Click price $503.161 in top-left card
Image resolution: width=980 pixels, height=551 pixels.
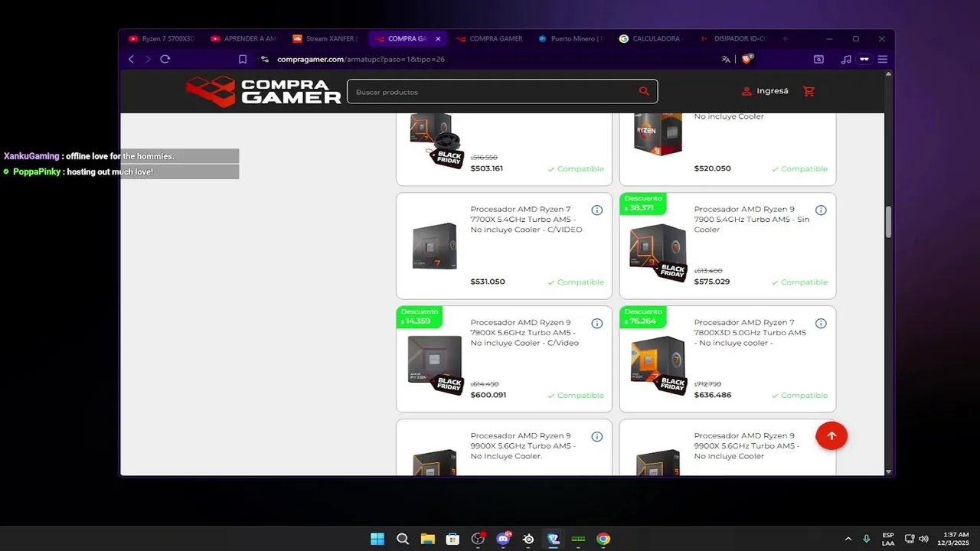487,168
